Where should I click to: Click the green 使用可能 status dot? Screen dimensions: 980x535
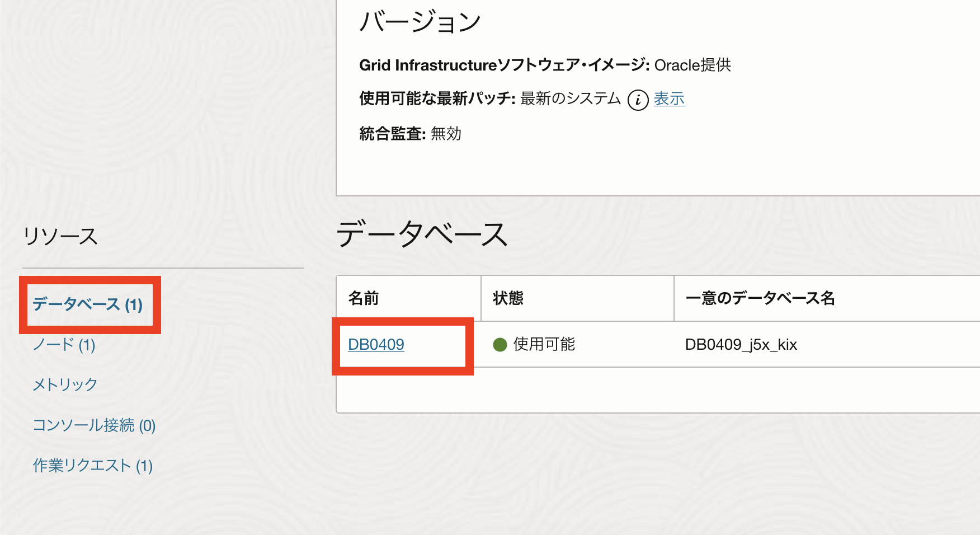tap(500, 345)
